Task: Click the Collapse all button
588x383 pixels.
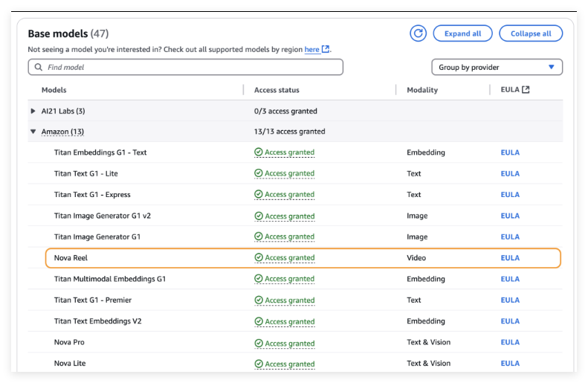Action: click(x=531, y=33)
